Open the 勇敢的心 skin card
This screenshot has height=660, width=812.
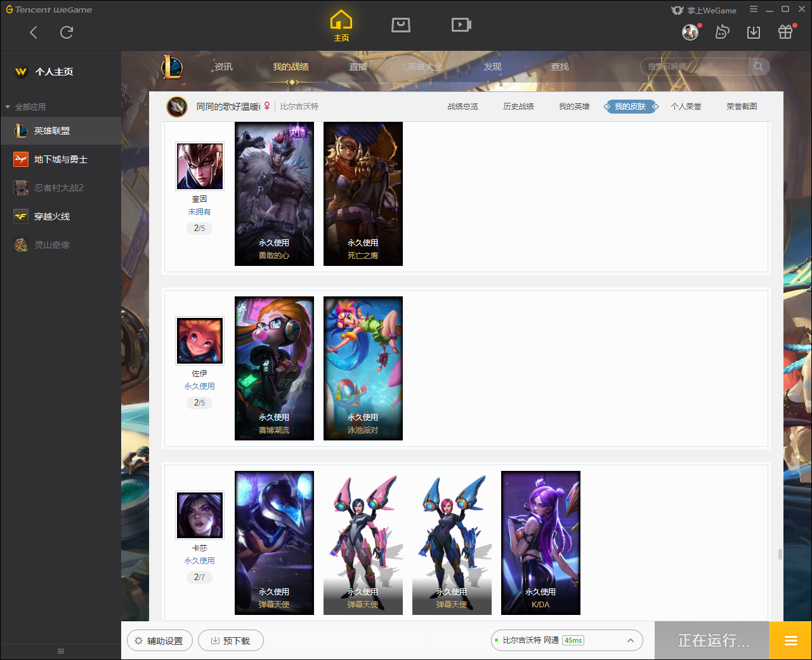[274, 194]
